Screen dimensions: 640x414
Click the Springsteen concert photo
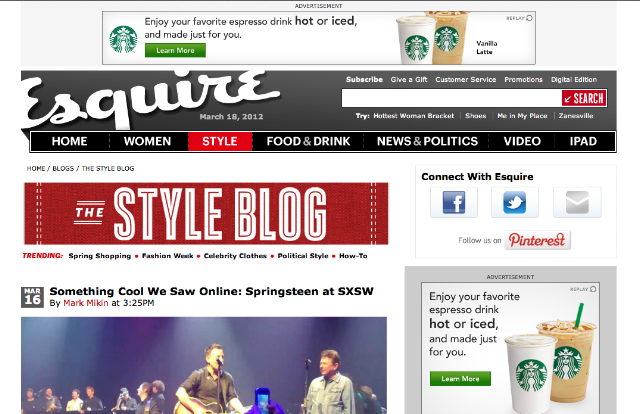tap(204, 365)
